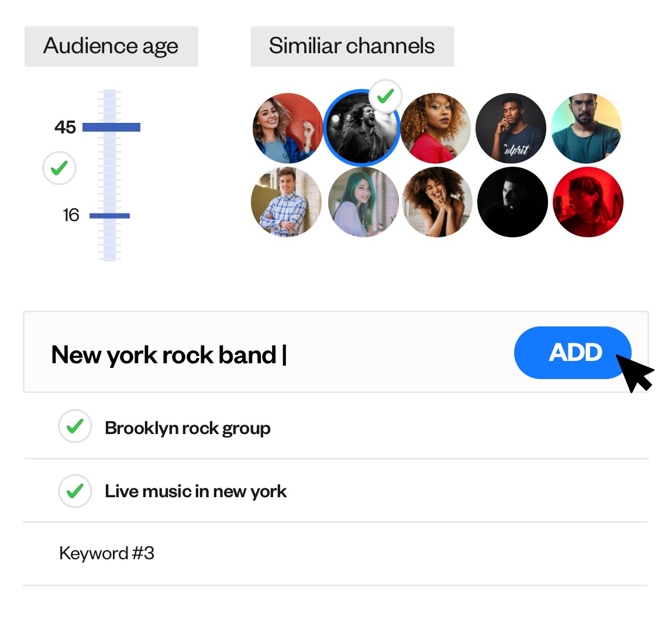Click the checkmark badge on the selected rock singer channel
Screen dimensions: 672x623
point(386,96)
